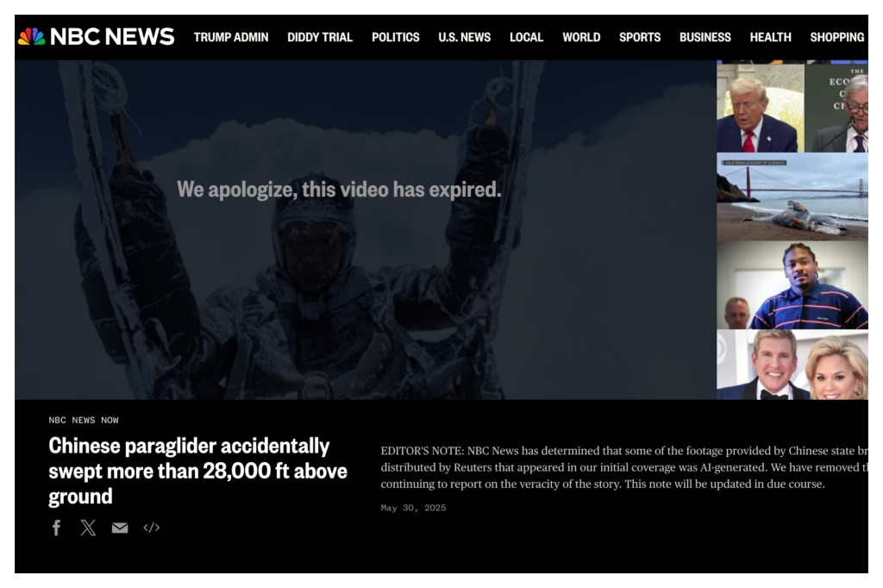Viewport: 883px width, 588px height.
Task: Select the POLITICS menu item
Action: pos(395,37)
